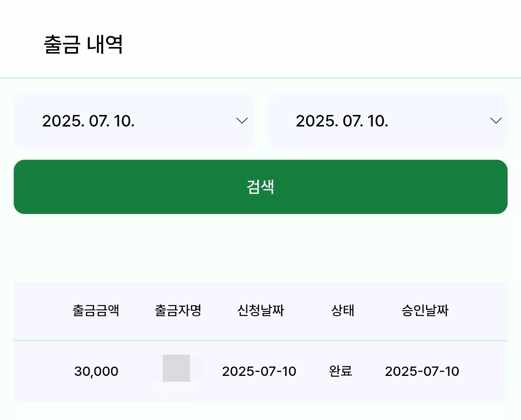Open the end date dropdown chevron
This screenshot has width=521, height=420.
(496, 121)
